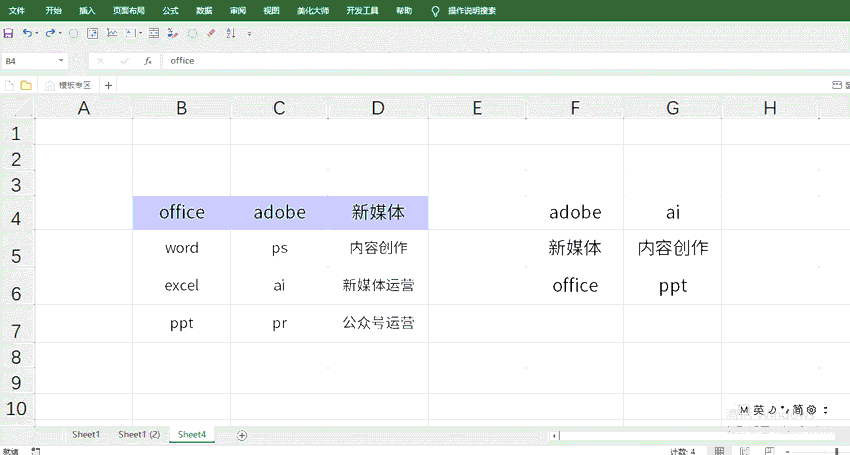Switch to the 审阅 ribbon tab
This screenshot has height=455, width=850.
click(x=237, y=10)
